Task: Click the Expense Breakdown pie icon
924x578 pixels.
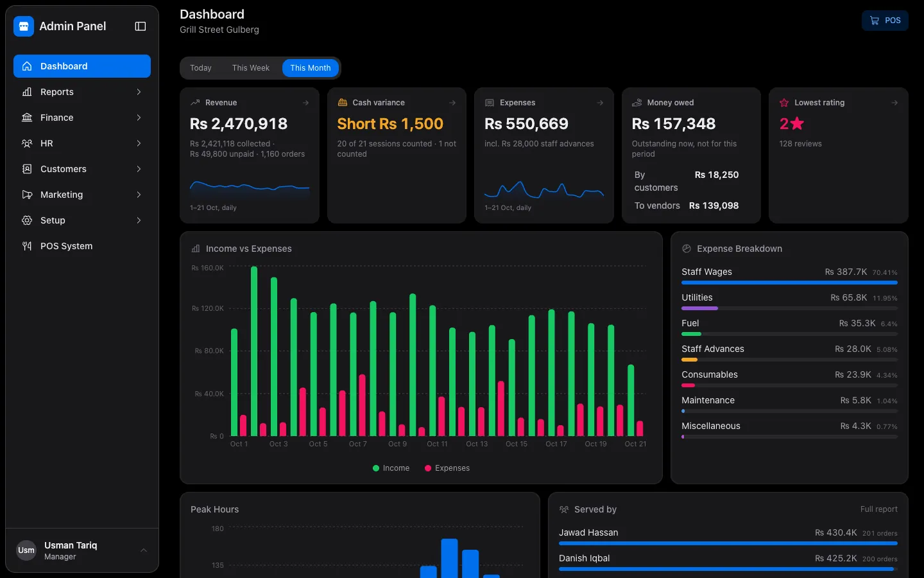Action: [x=687, y=249]
